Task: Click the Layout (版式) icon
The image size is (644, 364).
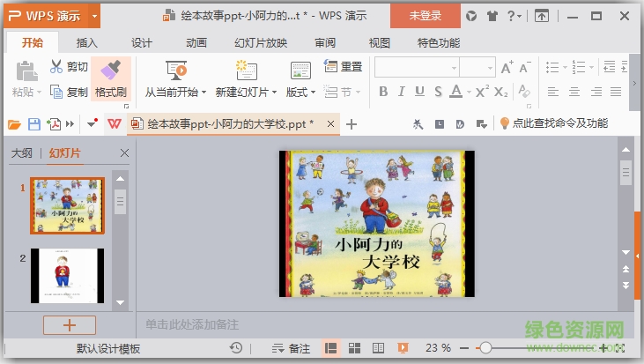Action: click(x=300, y=71)
